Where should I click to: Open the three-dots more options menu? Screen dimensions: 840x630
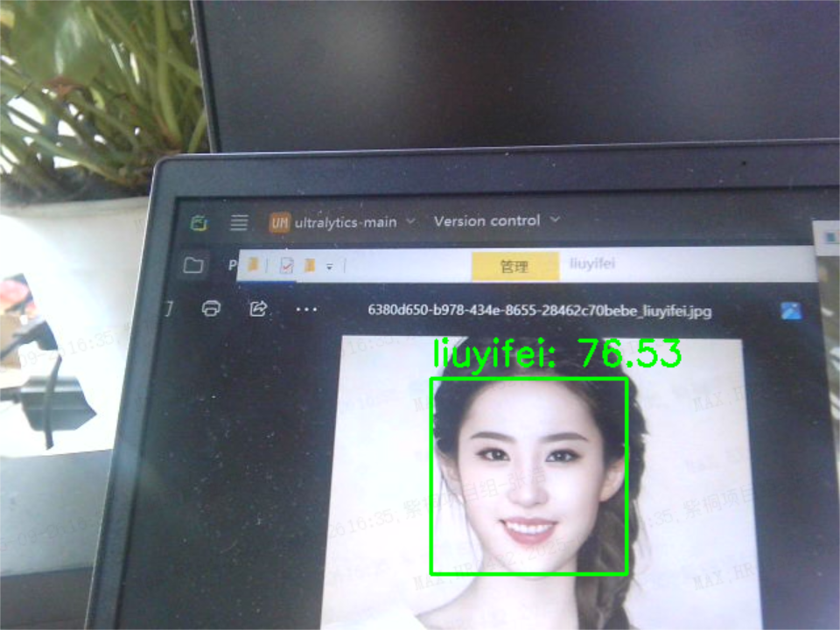tap(306, 310)
